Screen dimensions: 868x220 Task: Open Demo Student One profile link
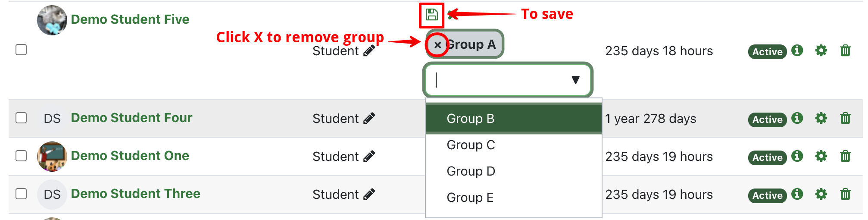coord(130,156)
